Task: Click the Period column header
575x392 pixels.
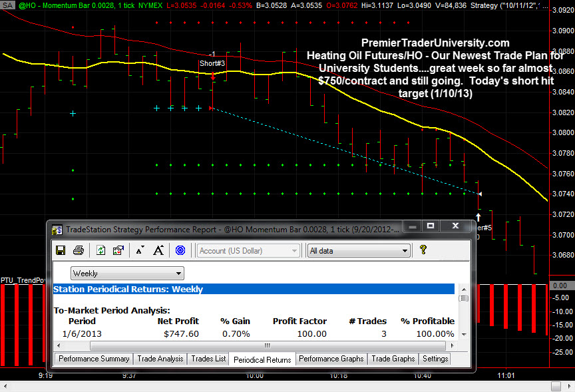Action: pos(82,321)
